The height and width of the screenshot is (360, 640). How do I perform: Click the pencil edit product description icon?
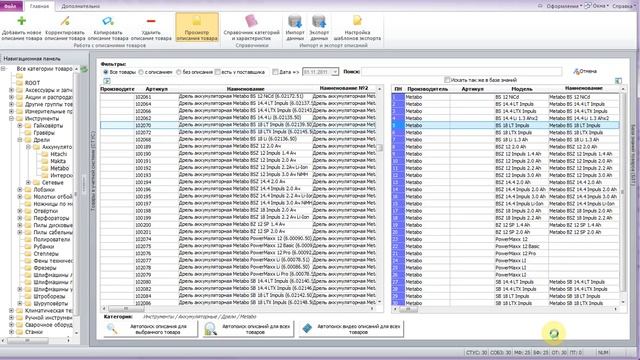point(65,21)
